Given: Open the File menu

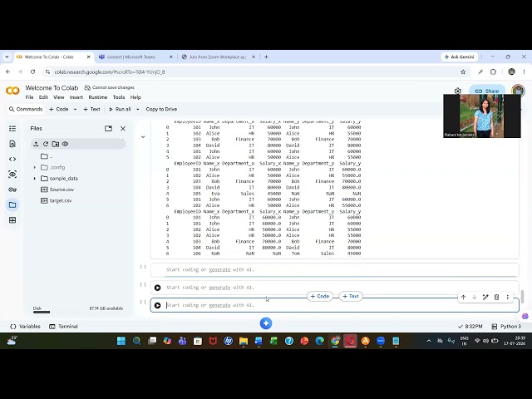Looking at the screenshot, I should (x=30, y=97).
